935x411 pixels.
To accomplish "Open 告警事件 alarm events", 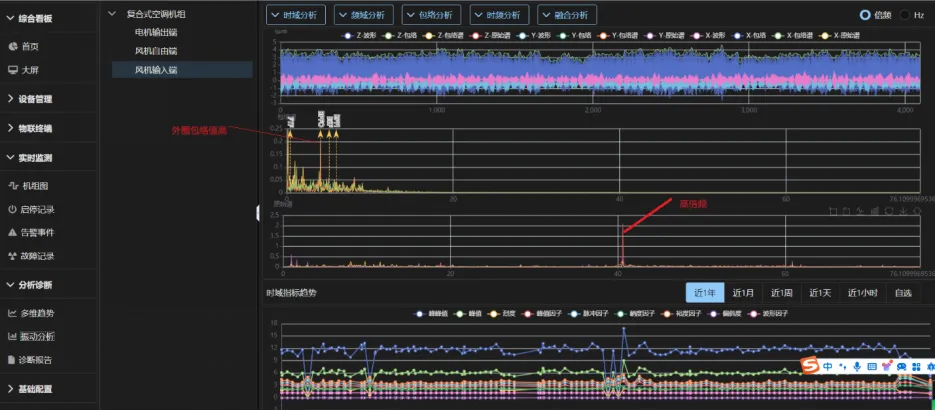I will [37, 233].
